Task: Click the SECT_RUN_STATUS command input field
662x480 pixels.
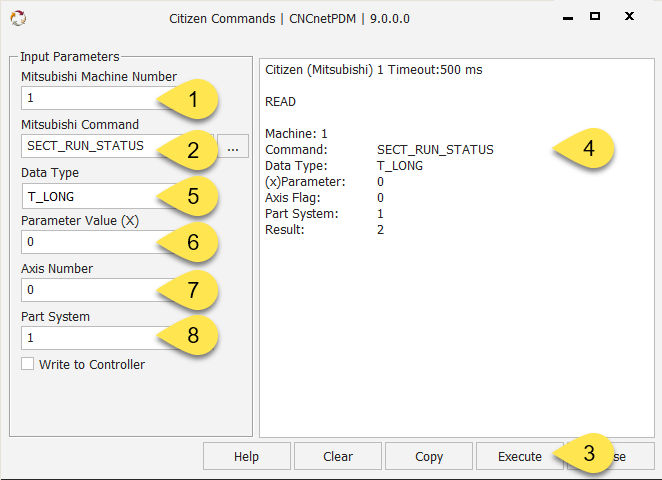Action: [118, 146]
